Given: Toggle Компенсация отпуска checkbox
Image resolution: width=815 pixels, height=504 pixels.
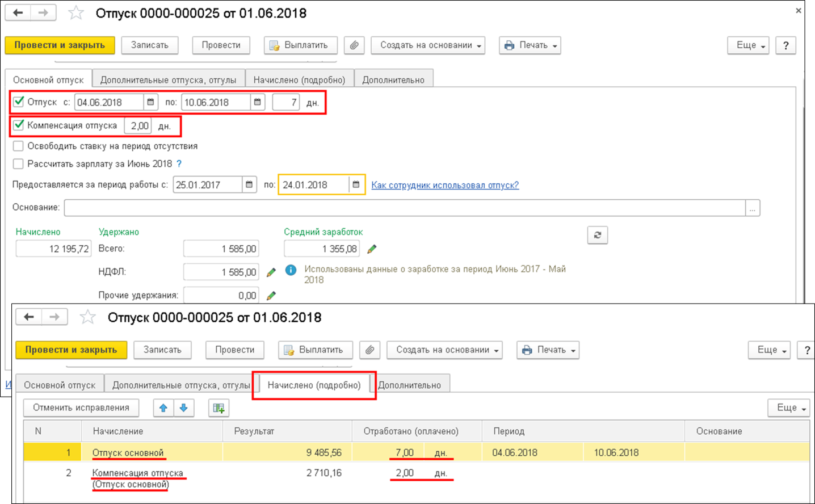Looking at the screenshot, I should tap(19, 125).
